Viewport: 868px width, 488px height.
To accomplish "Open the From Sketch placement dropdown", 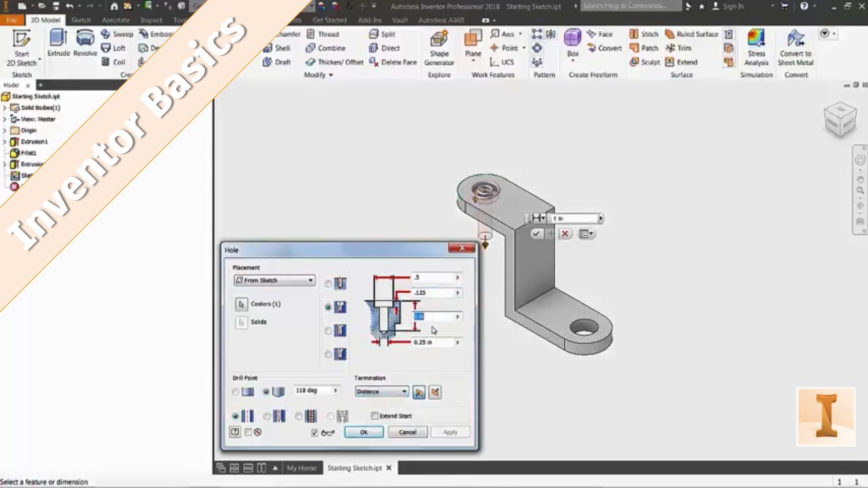I will pos(275,280).
